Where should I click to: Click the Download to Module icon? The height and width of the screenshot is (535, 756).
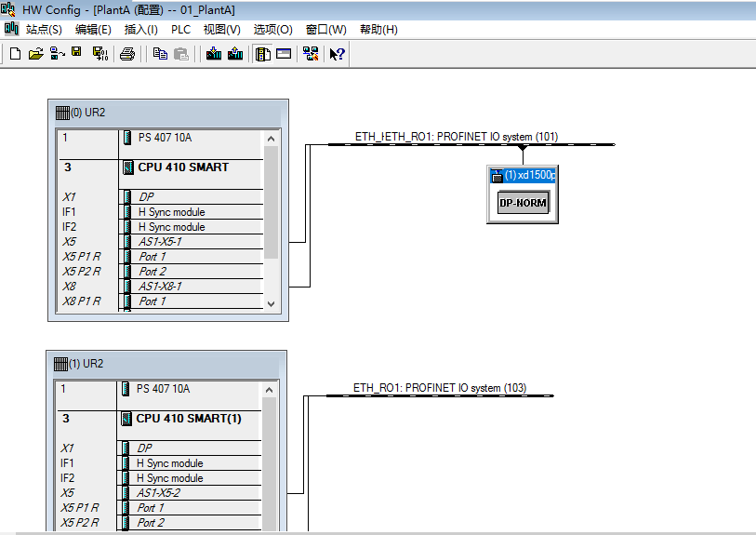(x=214, y=54)
